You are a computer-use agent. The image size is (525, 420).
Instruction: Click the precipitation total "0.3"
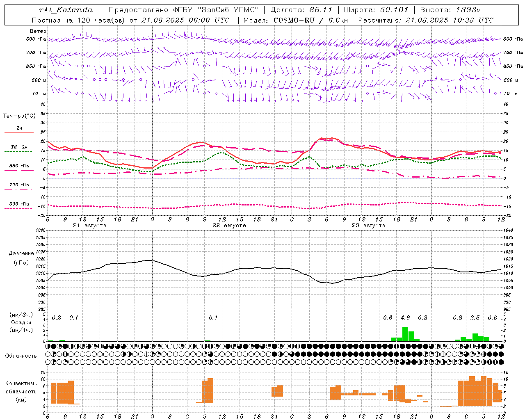pyautogui.click(x=422, y=318)
